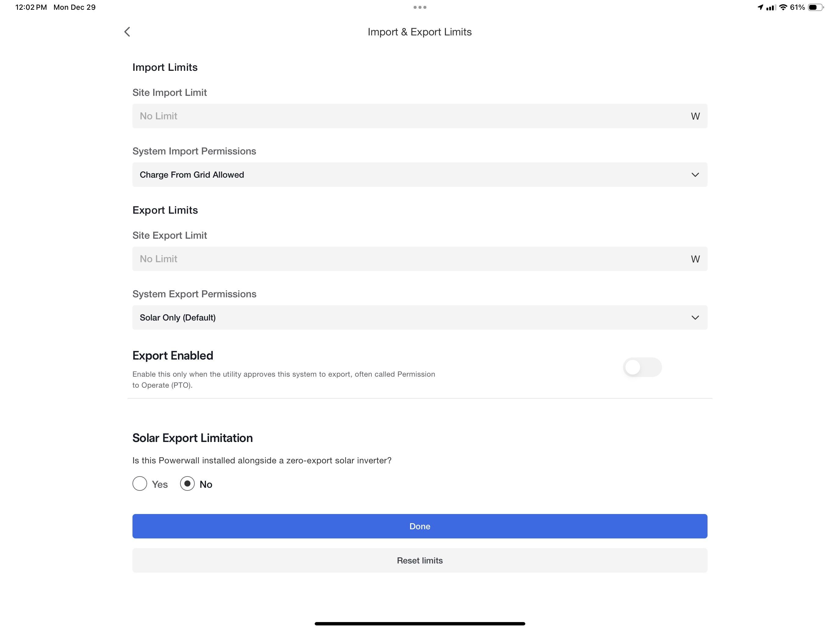Tap the cellular signal bars icon
The width and height of the screenshot is (840, 630).
[x=770, y=7]
